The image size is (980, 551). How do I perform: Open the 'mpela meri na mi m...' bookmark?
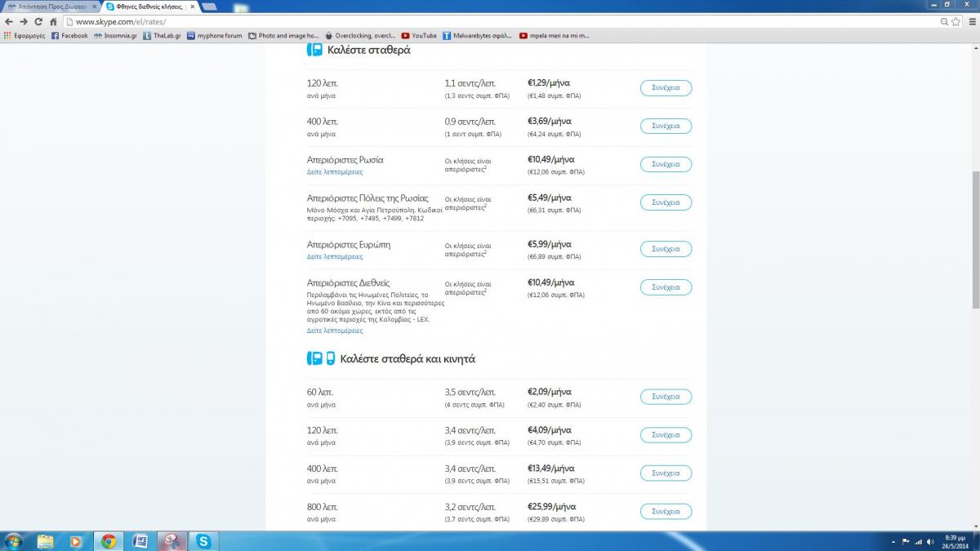pyautogui.click(x=554, y=36)
